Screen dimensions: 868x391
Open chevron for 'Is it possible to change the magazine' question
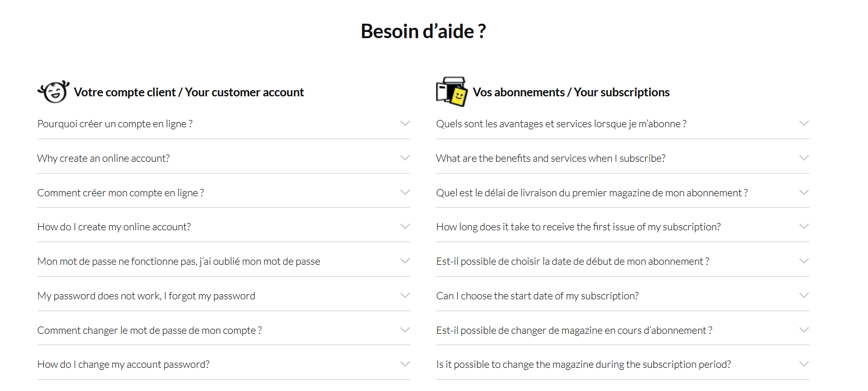click(x=804, y=364)
